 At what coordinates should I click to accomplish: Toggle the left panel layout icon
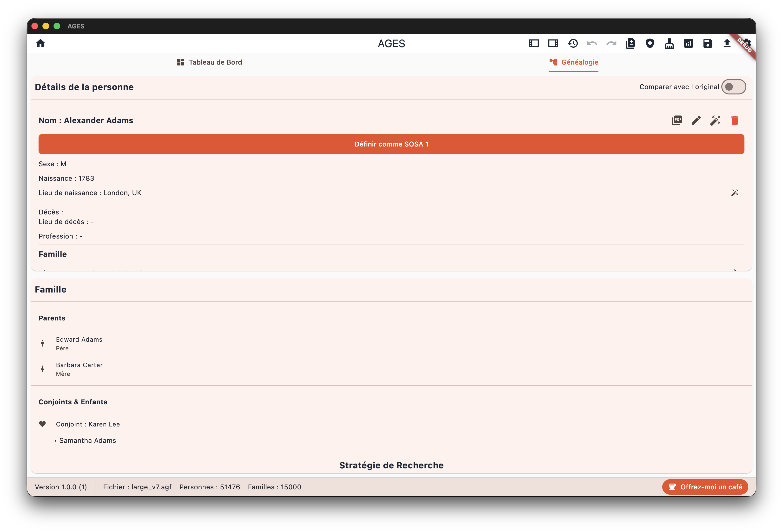(x=534, y=43)
